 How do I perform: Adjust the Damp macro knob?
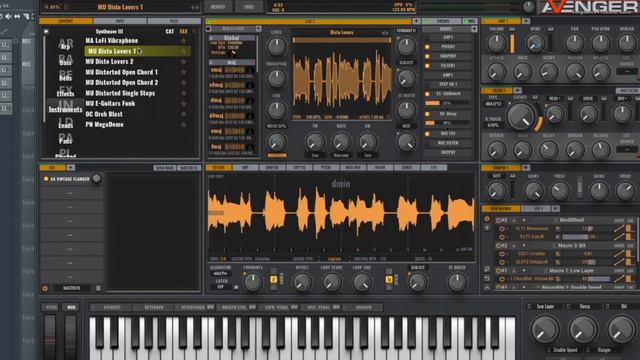point(583,330)
